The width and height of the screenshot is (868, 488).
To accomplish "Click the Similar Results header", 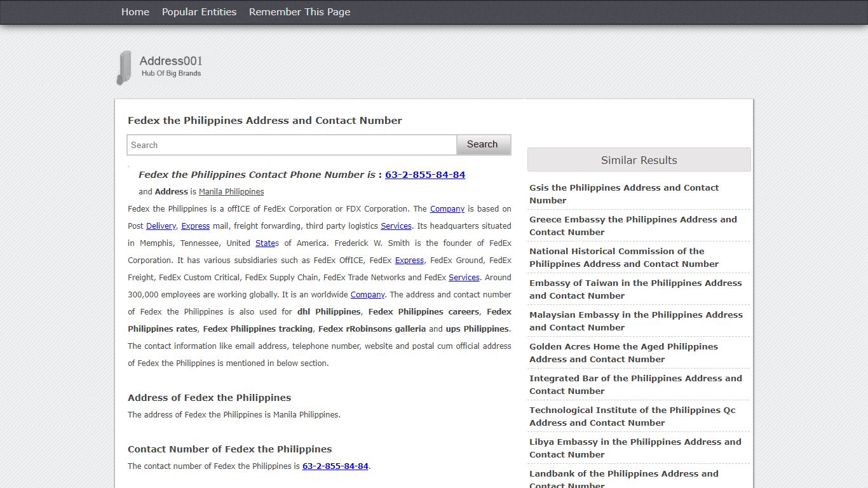I will pos(639,159).
